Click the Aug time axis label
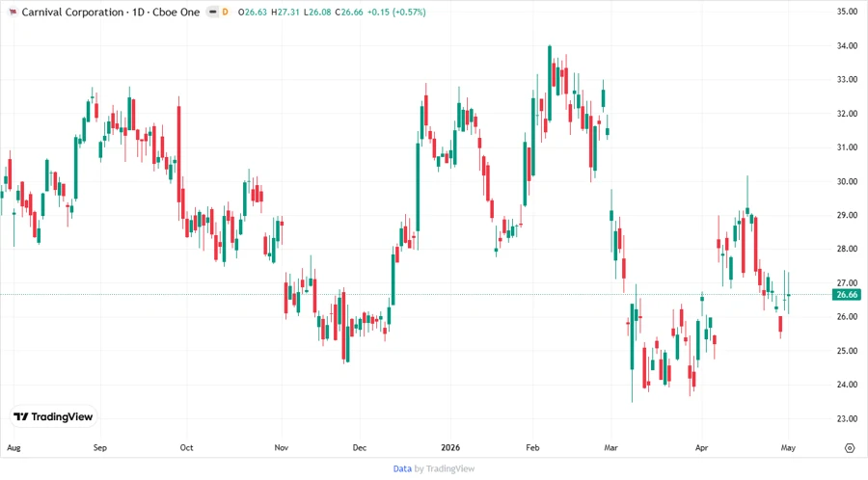Screen dimensions: 868x480 14,448
